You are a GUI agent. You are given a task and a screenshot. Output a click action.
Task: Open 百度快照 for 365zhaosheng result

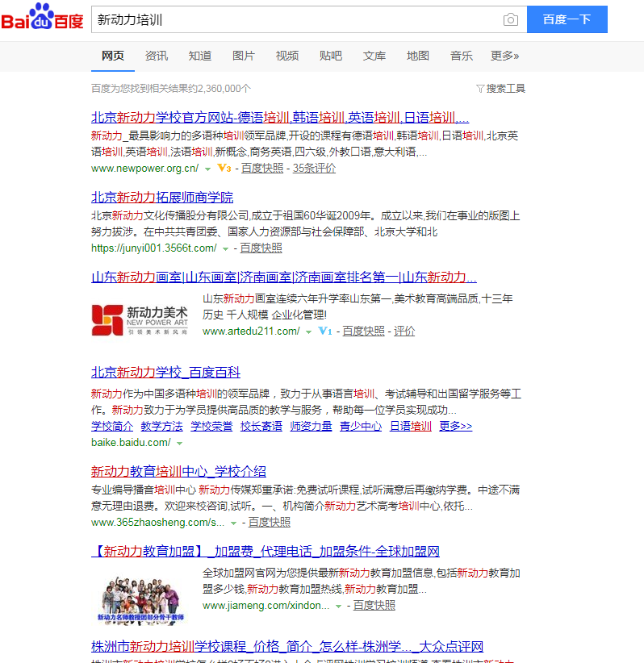pos(269,523)
